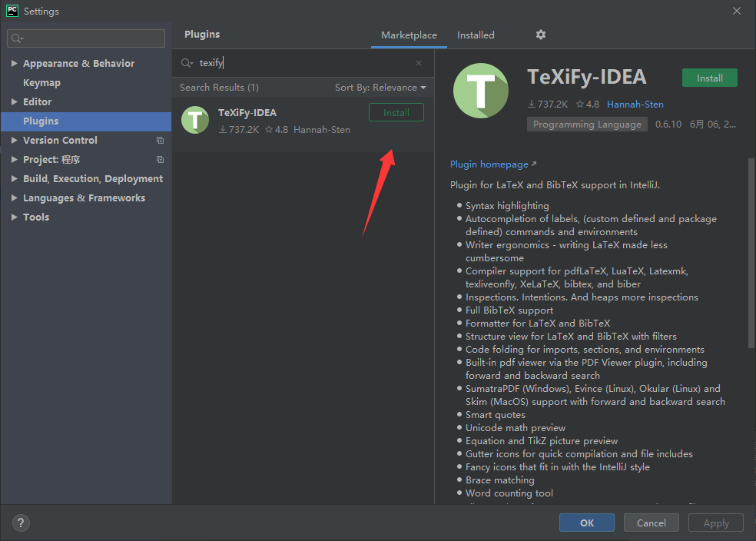Click OK to confirm settings
The image size is (756, 541).
[x=587, y=523]
